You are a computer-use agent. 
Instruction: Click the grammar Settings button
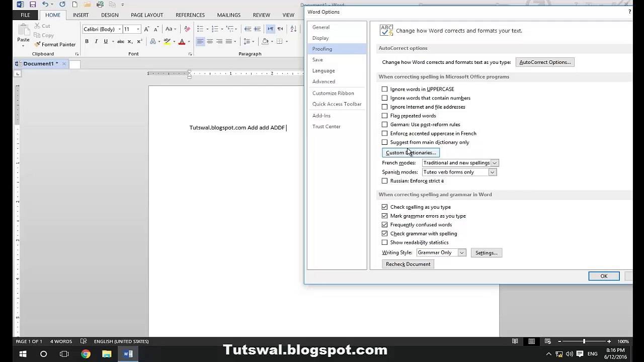pyautogui.click(x=486, y=253)
